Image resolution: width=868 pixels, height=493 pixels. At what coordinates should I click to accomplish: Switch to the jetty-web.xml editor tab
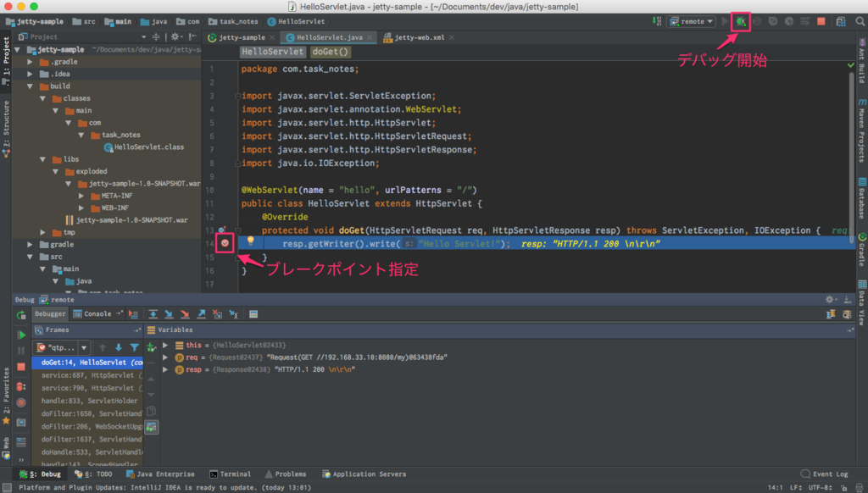[x=419, y=37]
